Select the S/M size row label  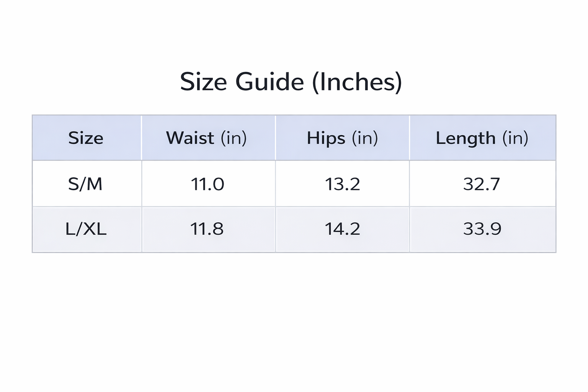pyautogui.click(x=85, y=184)
